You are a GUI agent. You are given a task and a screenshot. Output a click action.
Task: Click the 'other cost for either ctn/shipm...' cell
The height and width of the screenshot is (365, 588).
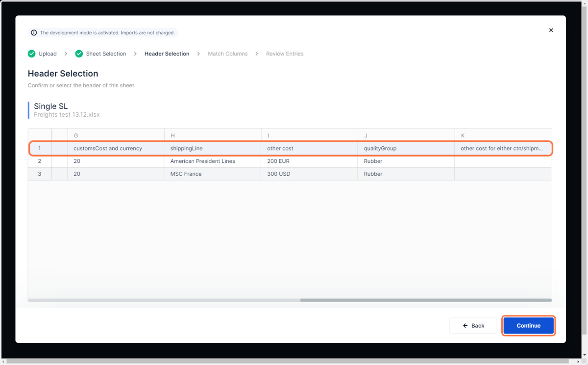[503, 148]
